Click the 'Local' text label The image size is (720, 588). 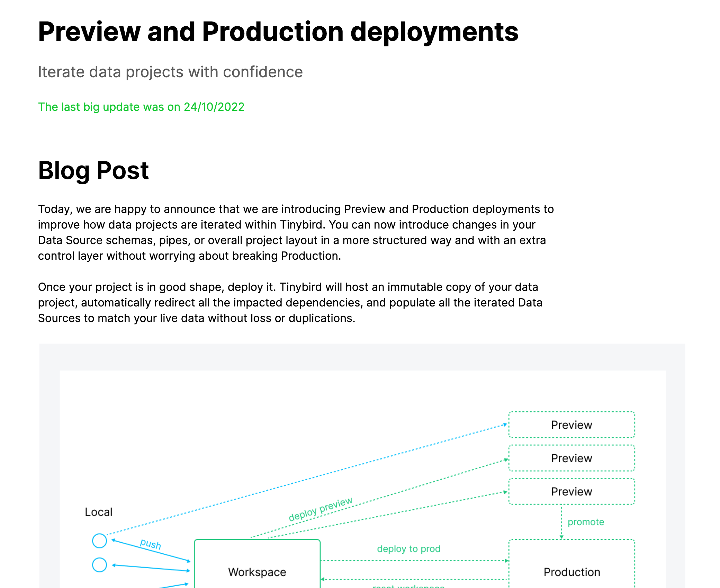click(99, 512)
